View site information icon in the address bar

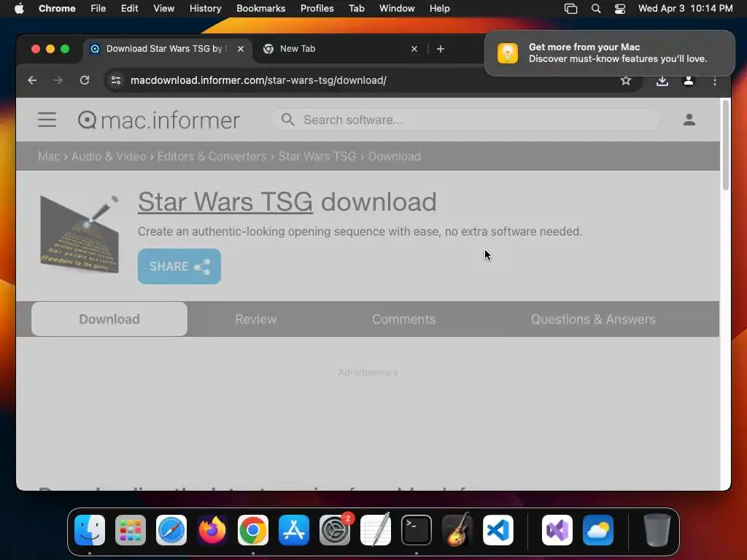(116, 80)
